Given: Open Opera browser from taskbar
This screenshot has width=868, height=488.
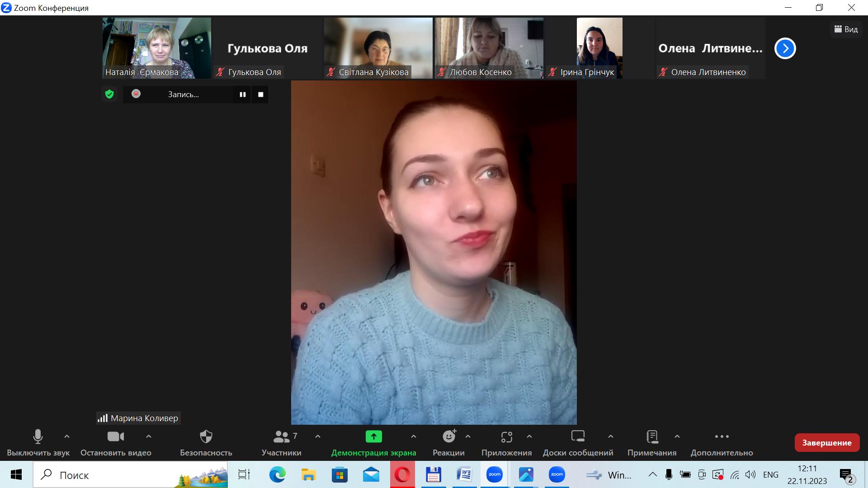Looking at the screenshot, I should pyautogui.click(x=402, y=474).
